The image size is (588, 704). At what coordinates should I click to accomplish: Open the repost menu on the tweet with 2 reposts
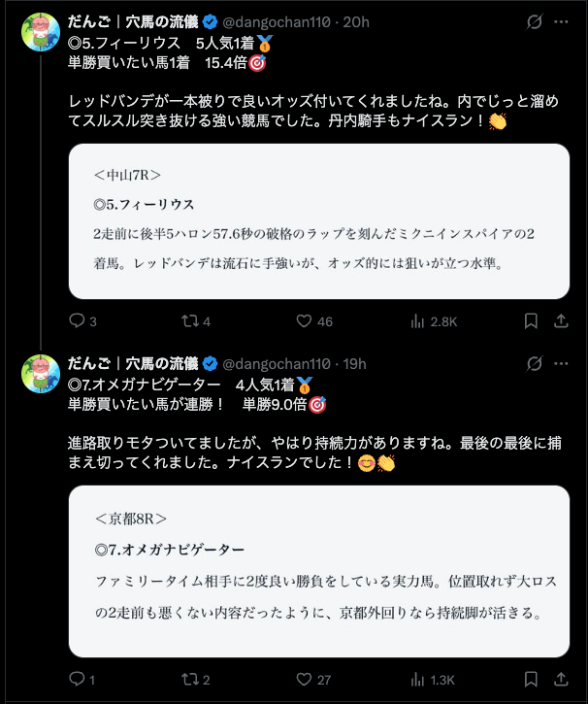(x=189, y=680)
